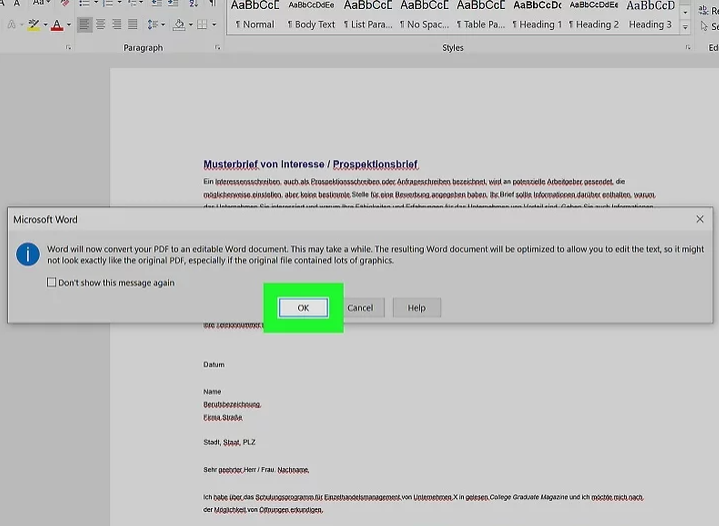
Task: Click the line spacing icon
Action: tap(155, 24)
